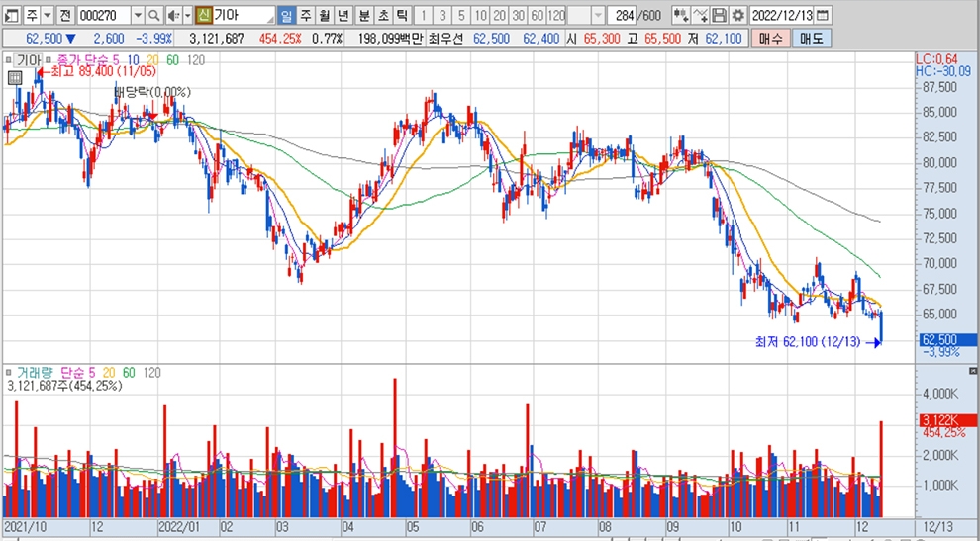This screenshot has height=541, width=980.
Task: Select the 60 interval tab
Action: coord(537,16)
